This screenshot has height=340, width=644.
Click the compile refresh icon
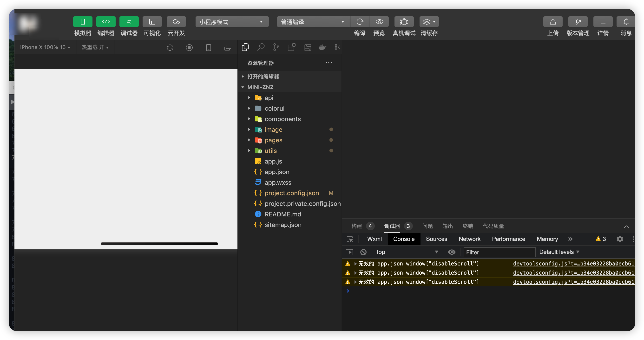click(x=360, y=22)
